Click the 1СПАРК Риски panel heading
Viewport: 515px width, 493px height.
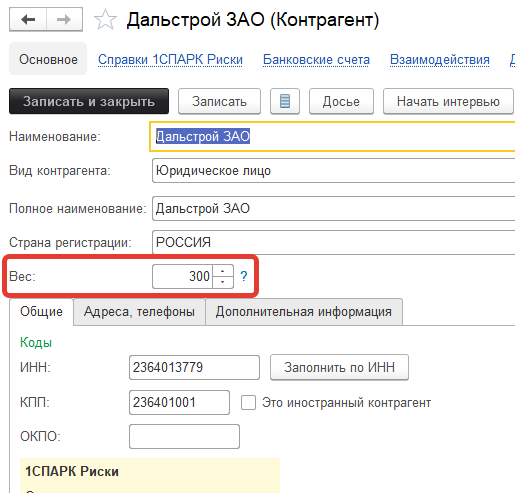coord(72,471)
